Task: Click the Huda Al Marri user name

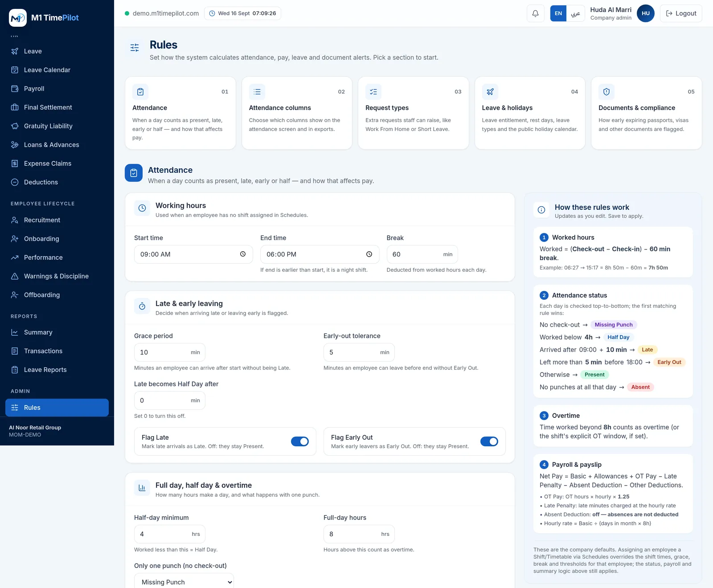Action: [x=611, y=10]
